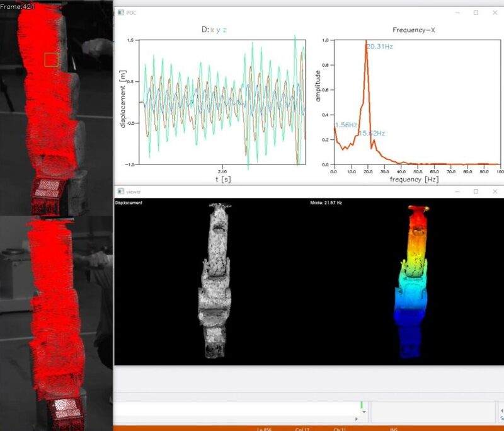Viewport: 504px width, 431px height.
Task: Minimize the viewer window
Action: click(x=458, y=191)
